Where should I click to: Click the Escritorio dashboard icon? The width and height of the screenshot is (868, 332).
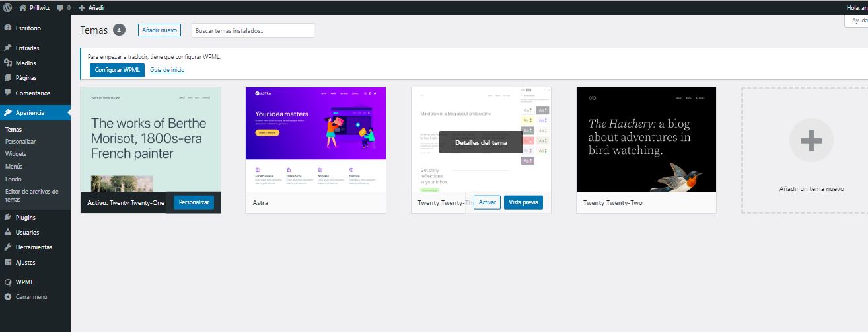7,28
